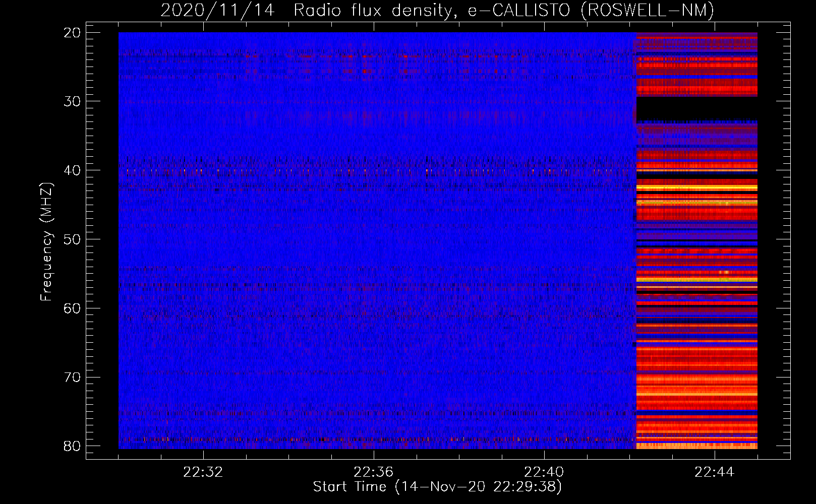Click the black data gap band near 31 MHz
The width and height of the screenshot is (816, 504).
(x=697, y=109)
